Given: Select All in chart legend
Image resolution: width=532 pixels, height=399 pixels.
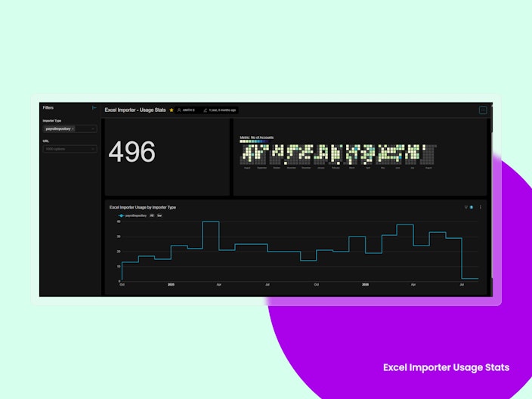Looking at the screenshot, I should pos(152,215).
